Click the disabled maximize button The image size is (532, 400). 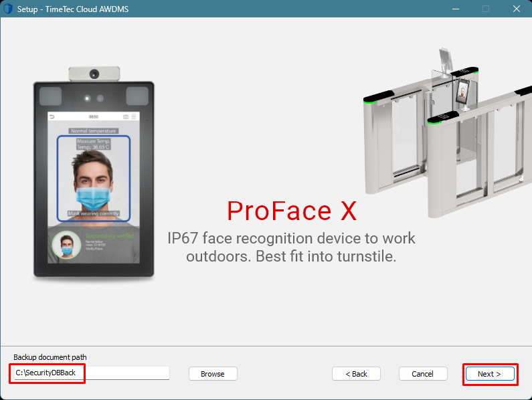pyautogui.click(x=486, y=9)
